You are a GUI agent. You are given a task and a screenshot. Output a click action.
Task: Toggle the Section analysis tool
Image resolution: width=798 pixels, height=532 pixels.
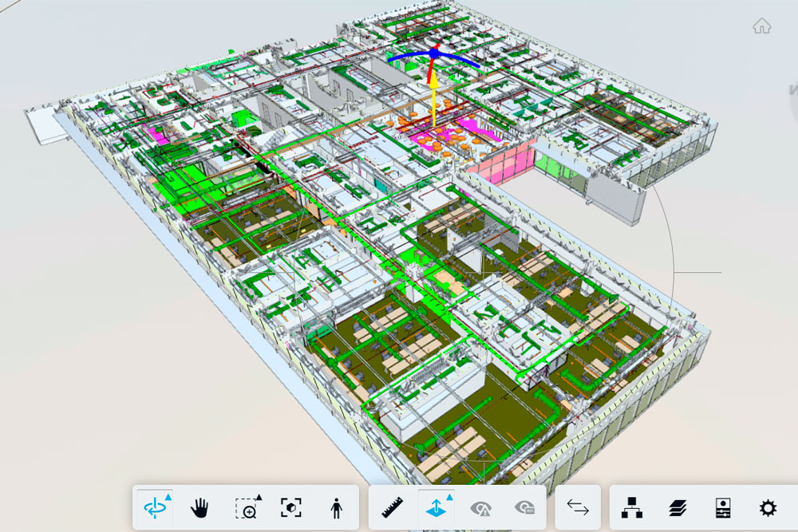(x=435, y=508)
